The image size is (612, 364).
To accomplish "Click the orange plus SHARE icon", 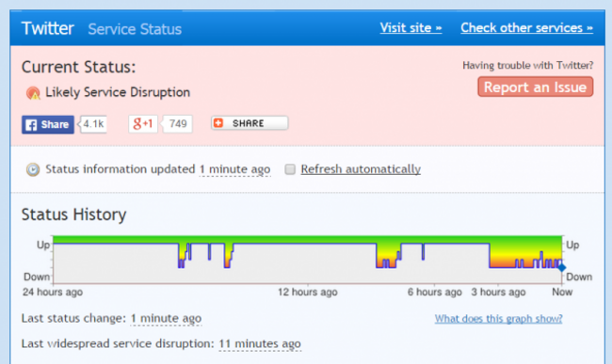I will (x=218, y=123).
